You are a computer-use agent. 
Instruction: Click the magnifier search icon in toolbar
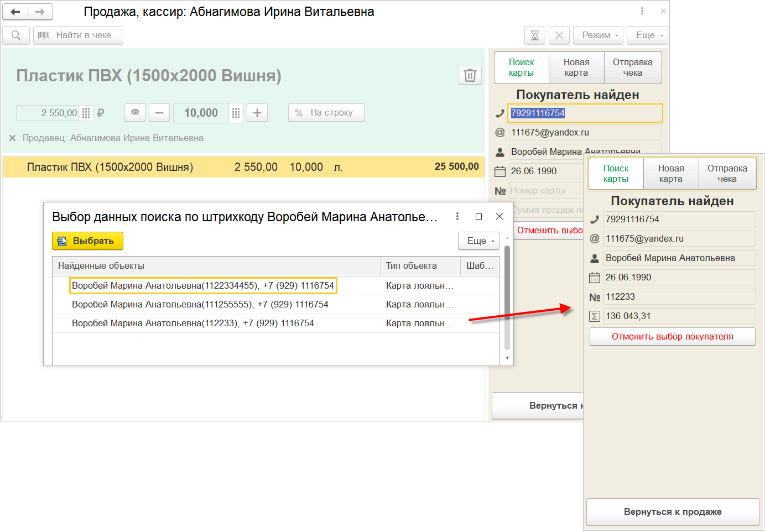pos(16,35)
